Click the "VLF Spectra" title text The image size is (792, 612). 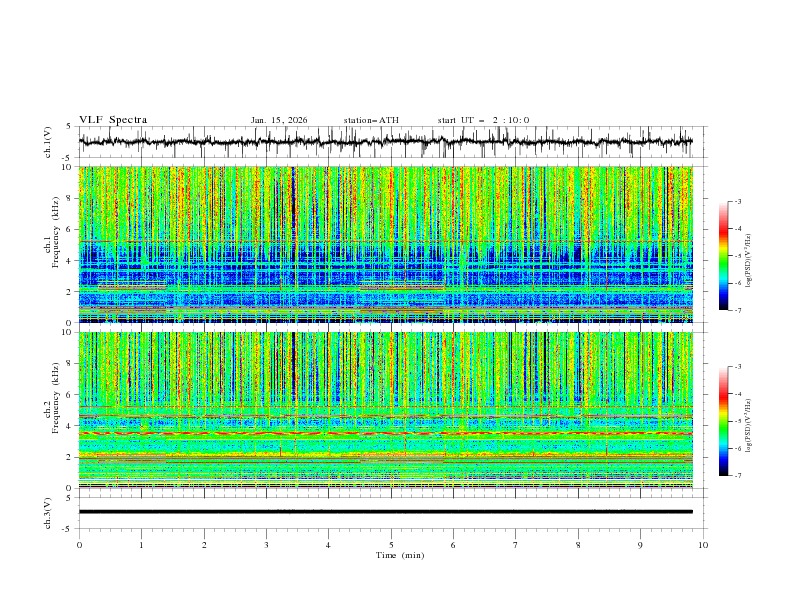click(x=113, y=120)
